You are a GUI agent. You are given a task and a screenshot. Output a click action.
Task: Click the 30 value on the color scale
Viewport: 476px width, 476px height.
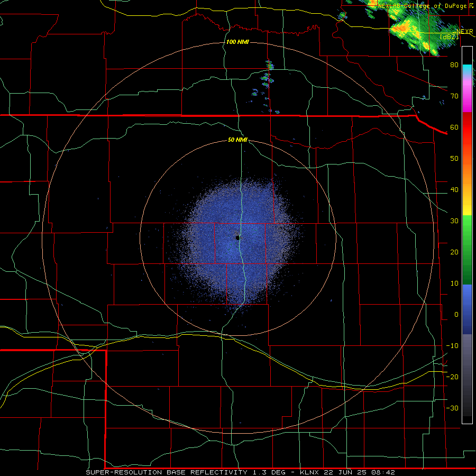tap(454, 221)
